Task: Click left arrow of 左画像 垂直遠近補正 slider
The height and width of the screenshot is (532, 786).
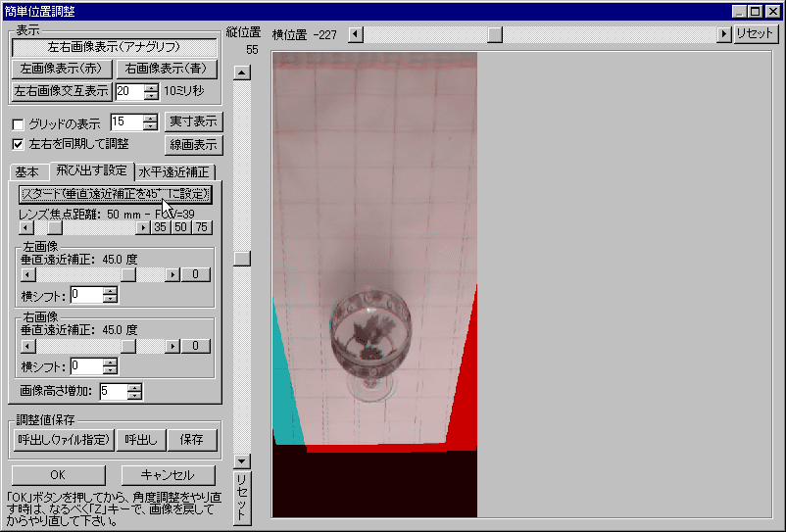Action: 28,274
